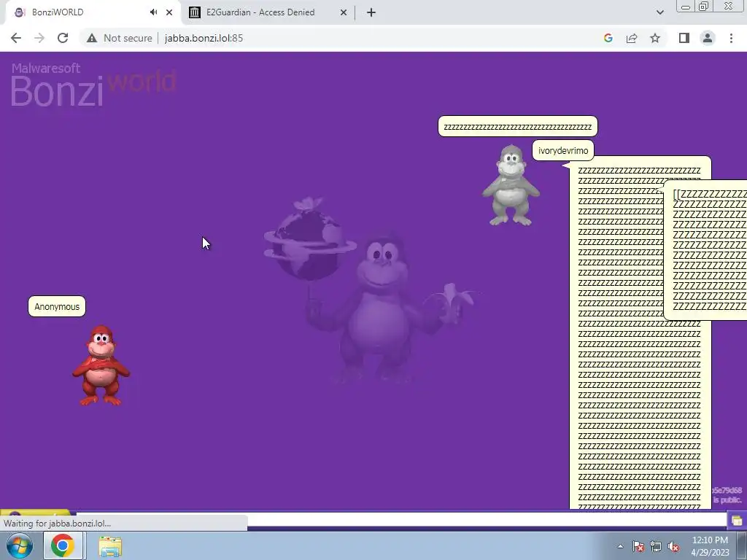Click the ivorydevrimo name label
The image size is (747, 560).
click(563, 150)
